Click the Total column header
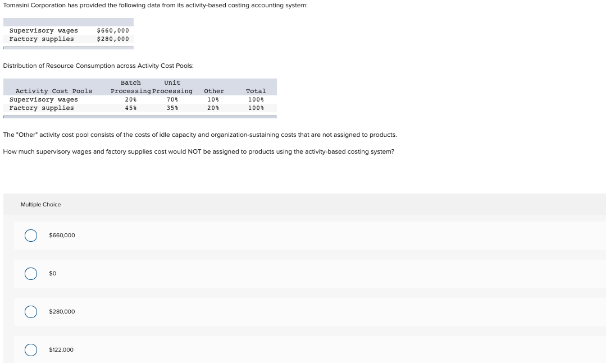This screenshot has height=364, width=606. (x=256, y=91)
